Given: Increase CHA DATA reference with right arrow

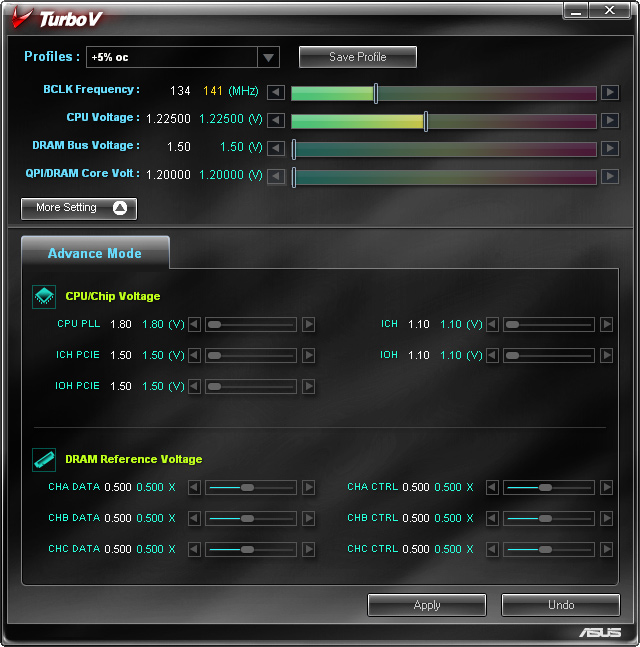Looking at the screenshot, I should click(308, 487).
